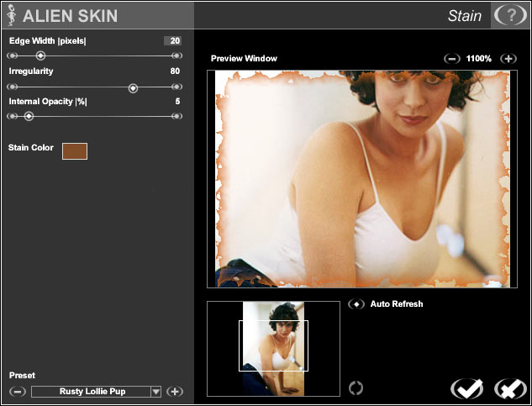
Task: Open the help question mark button
Action: [510, 15]
